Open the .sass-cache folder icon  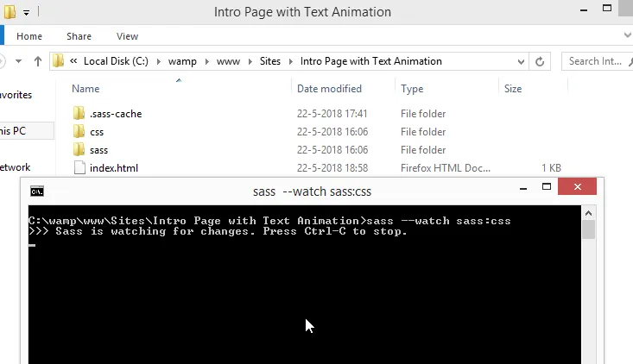coord(79,113)
